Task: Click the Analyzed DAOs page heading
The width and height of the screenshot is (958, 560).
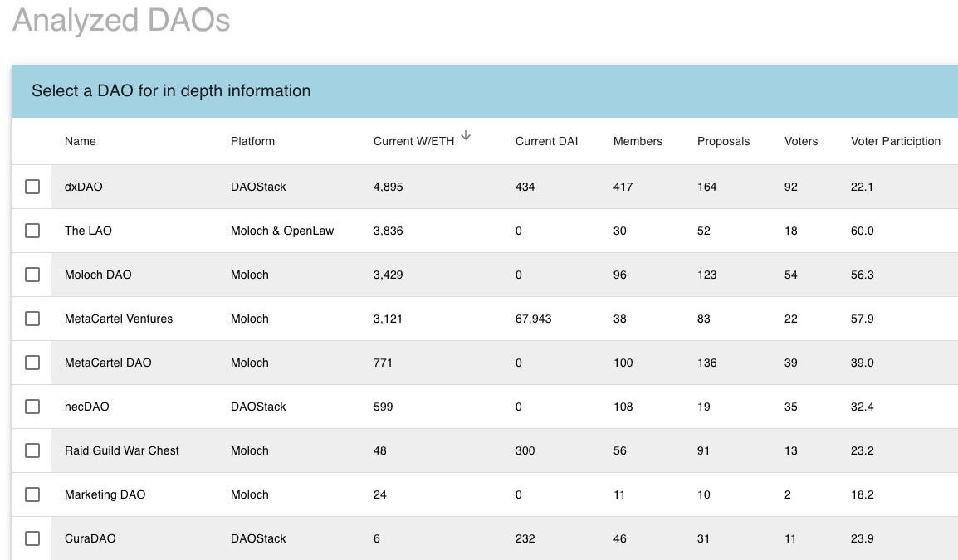Action: coord(121,21)
